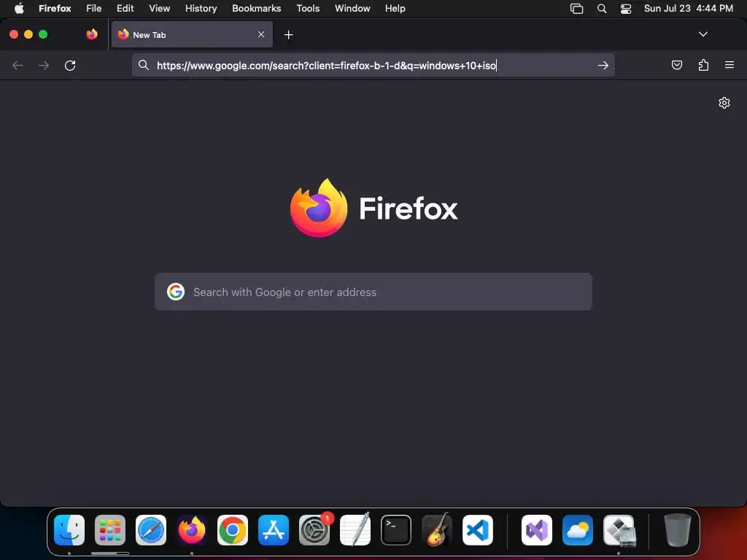The width and height of the screenshot is (747, 560).
Task: Open the History menu
Action: tap(201, 8)
